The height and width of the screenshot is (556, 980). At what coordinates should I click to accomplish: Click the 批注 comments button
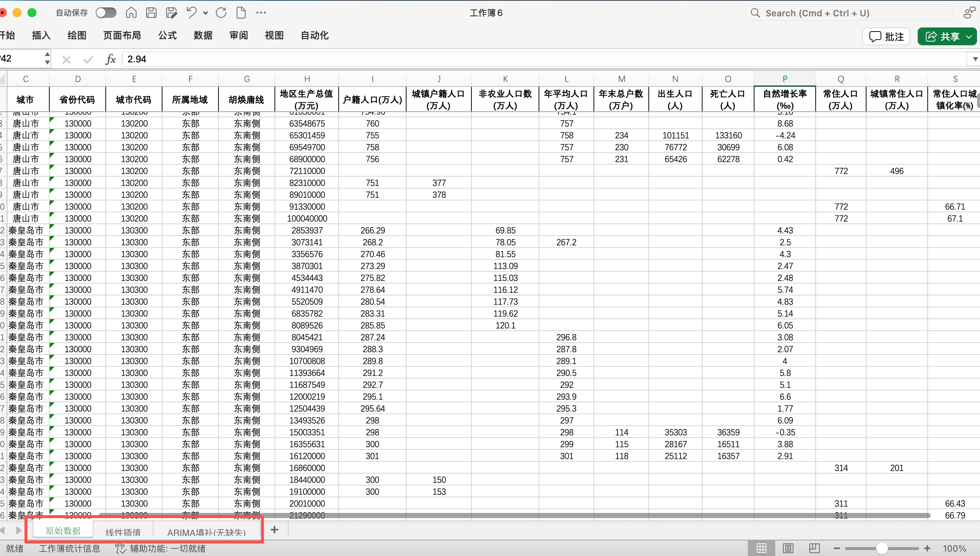click(x=886, y=37)
